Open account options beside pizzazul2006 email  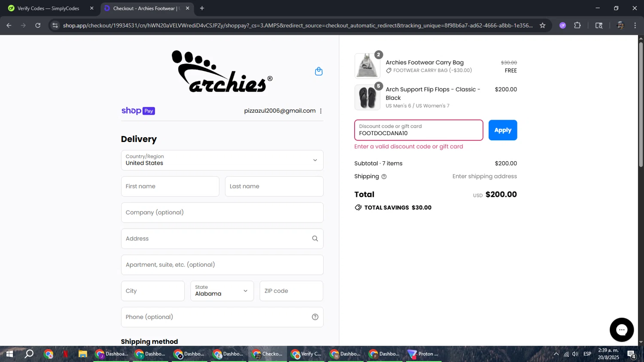click(321, 111)
